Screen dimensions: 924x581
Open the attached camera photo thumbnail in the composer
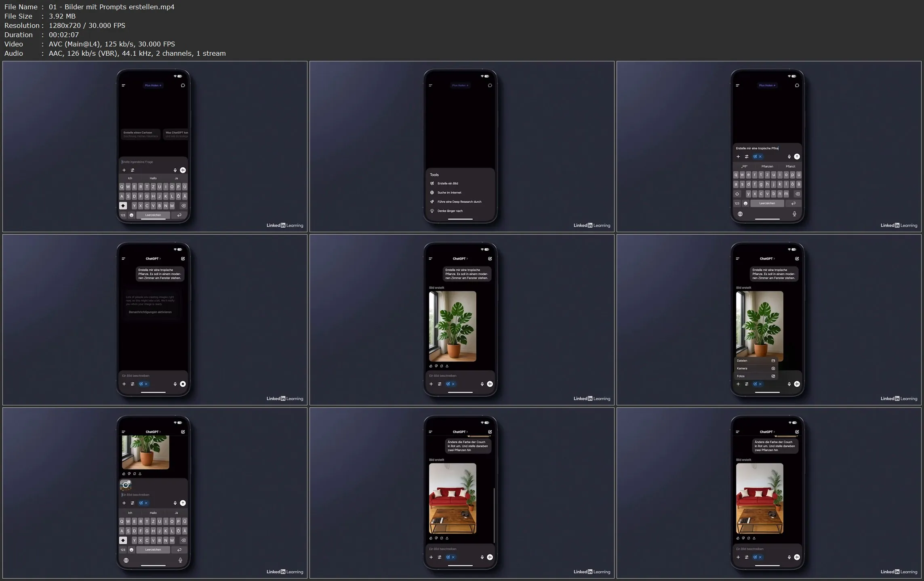pos(126,485)
